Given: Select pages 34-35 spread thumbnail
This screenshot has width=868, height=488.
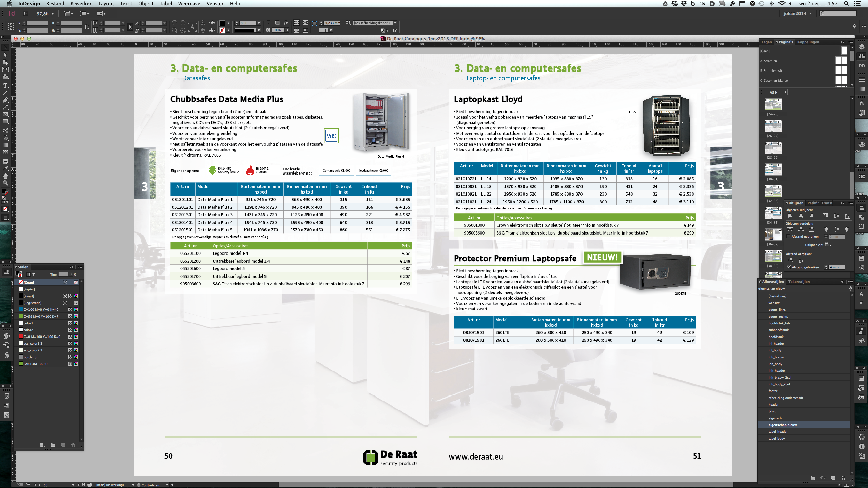Looking at the screenshot, I should (x=773, y=213).
